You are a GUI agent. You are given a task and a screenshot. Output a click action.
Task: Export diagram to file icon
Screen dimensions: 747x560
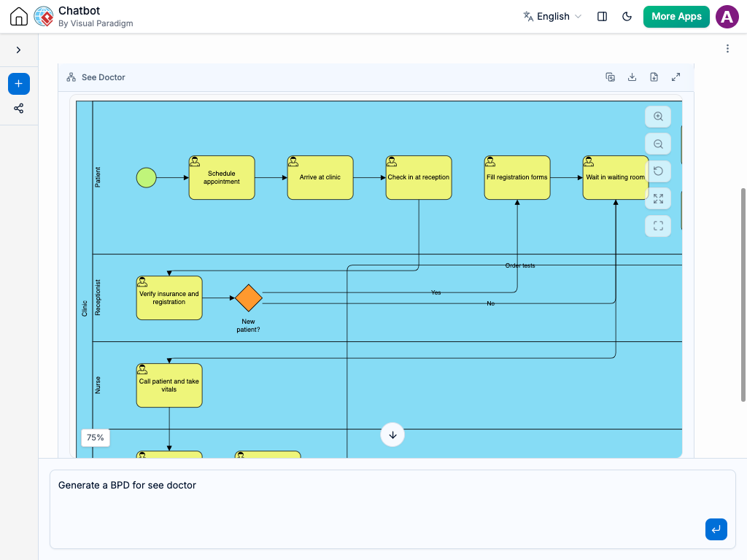654,77
